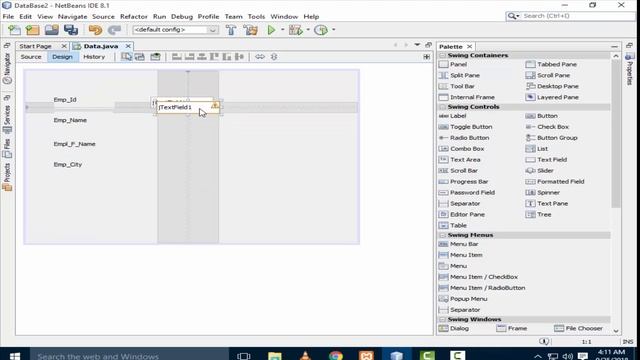Open the editor documents list dropdown arrow
The height and width of the screenshot is (360, 640).
pos(417,45)
